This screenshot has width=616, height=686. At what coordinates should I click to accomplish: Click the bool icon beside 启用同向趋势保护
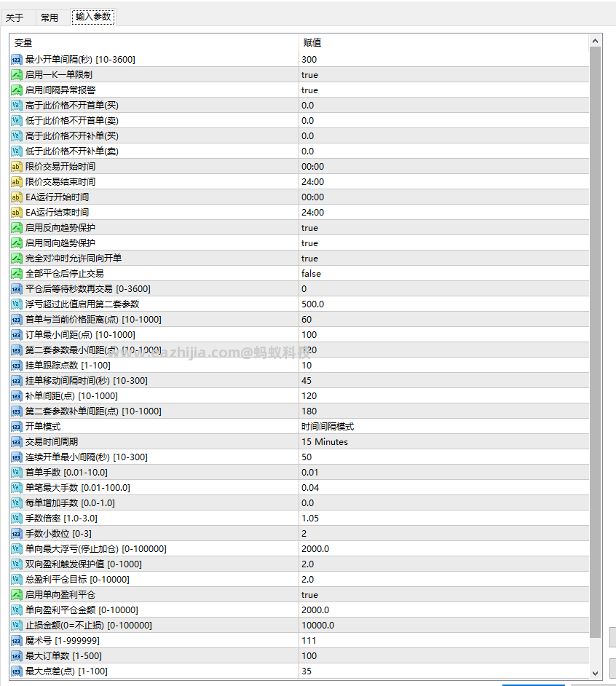click(x=16, y=243)
